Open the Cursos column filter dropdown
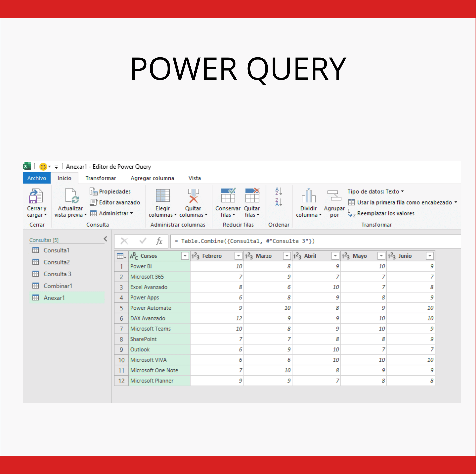This screenshot has height=474, width=476. (x=185, y=256)
